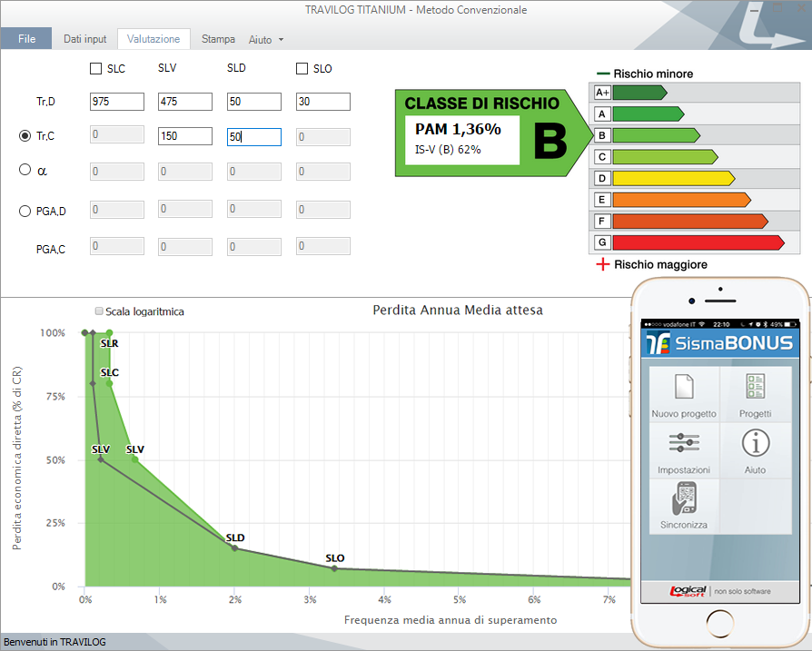Select the PGA,D radio button
Image resolution: width=812 pixels, height=651 pixels.
click(25, 212)
